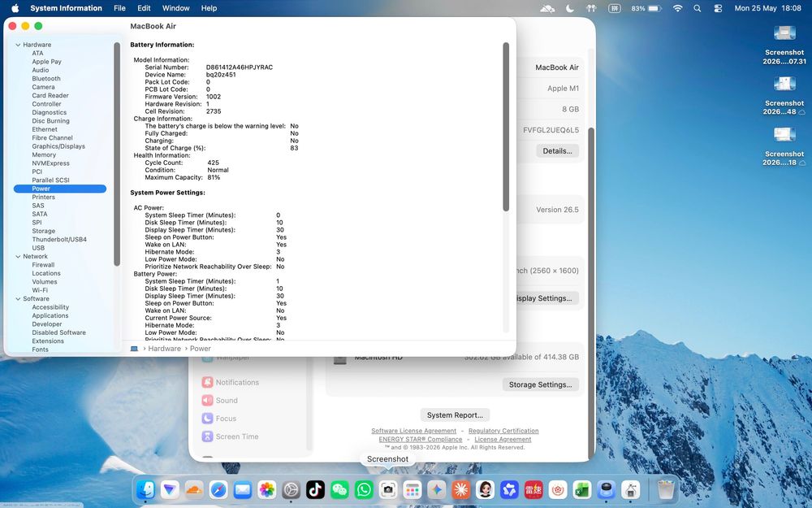Click the Display Settings… button behind window
The image size is (812, 508).
tap(546, 298)
